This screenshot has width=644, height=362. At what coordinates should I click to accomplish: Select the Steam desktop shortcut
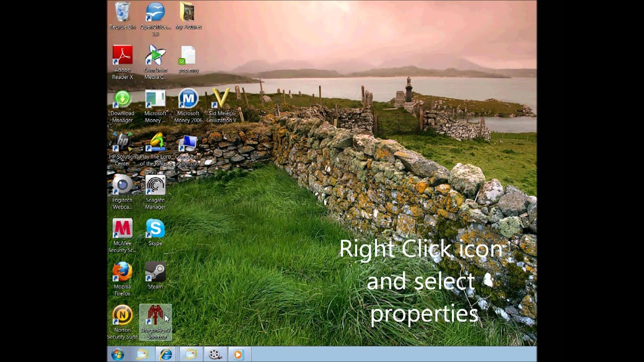click(x=155, y=276)
